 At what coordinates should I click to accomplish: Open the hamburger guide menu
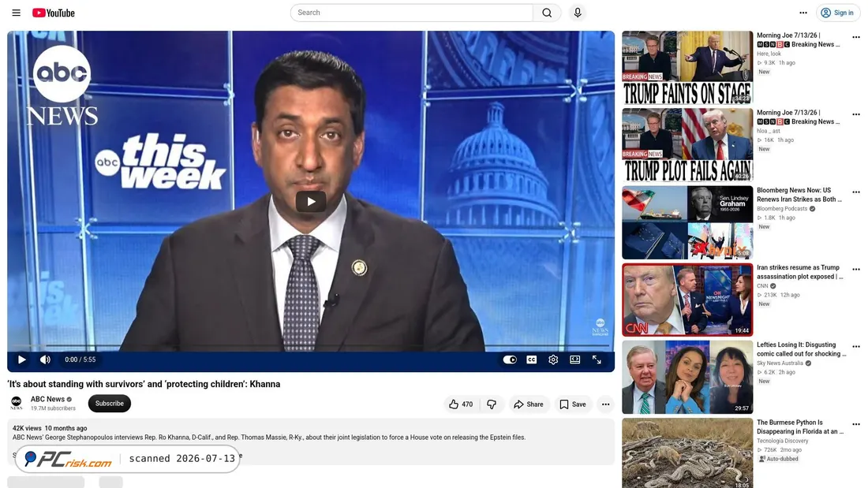(16, 13)
